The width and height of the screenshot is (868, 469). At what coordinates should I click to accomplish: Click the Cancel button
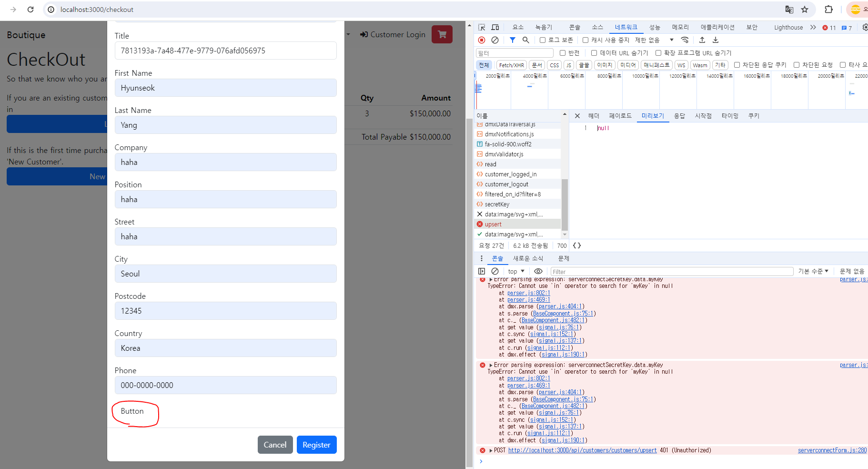(x=275, y=445)
